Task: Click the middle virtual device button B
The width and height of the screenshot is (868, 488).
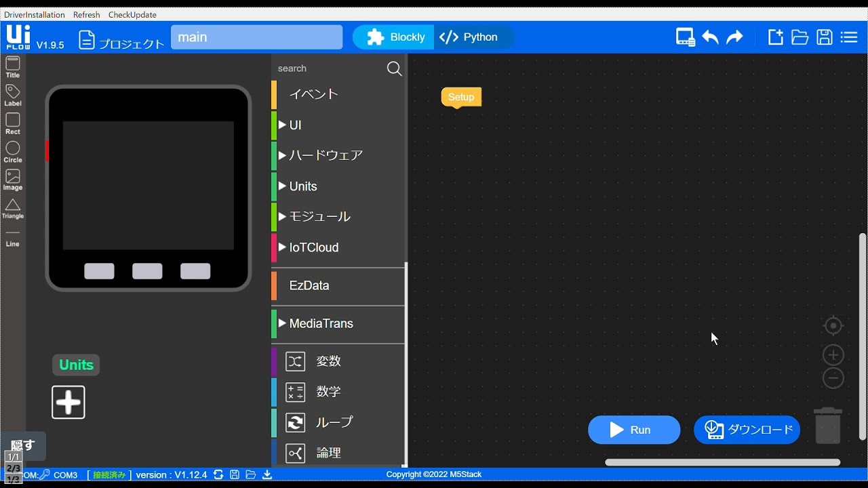Action: tap(147, 271)
